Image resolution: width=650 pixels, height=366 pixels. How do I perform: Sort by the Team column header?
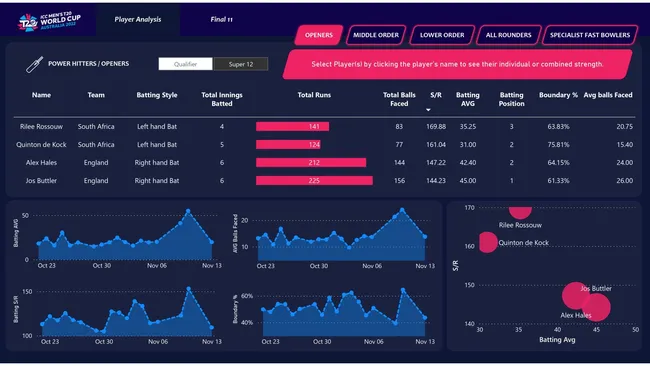point(96,95)
